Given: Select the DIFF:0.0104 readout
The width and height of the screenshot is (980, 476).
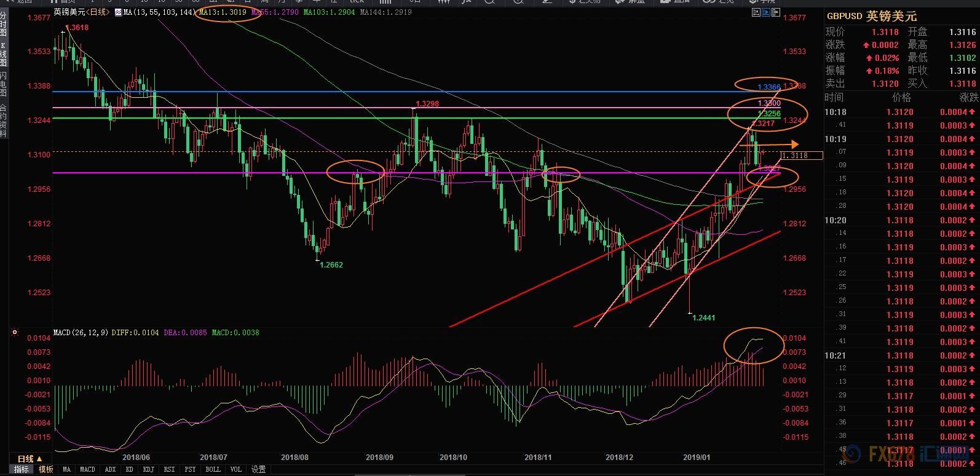Looking at the screenshot, I should (136, 333).
